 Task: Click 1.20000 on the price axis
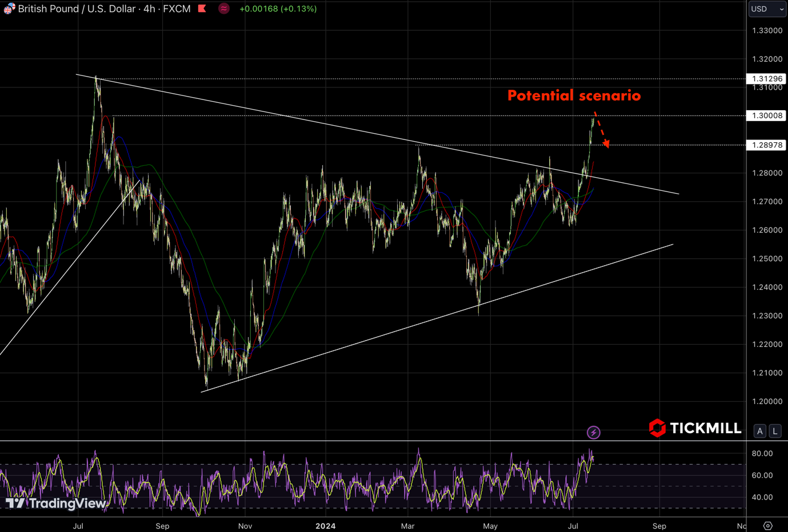coord(767,402)
